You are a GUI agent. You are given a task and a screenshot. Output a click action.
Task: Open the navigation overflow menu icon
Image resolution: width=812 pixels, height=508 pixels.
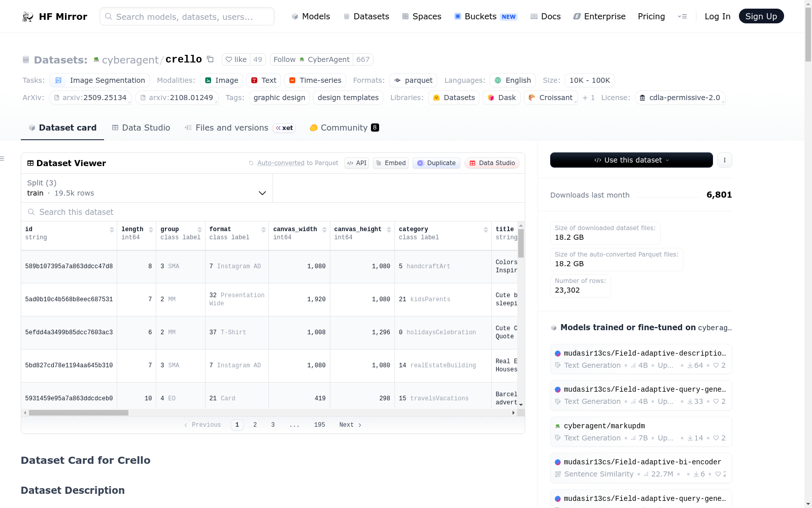coord(682,17)
